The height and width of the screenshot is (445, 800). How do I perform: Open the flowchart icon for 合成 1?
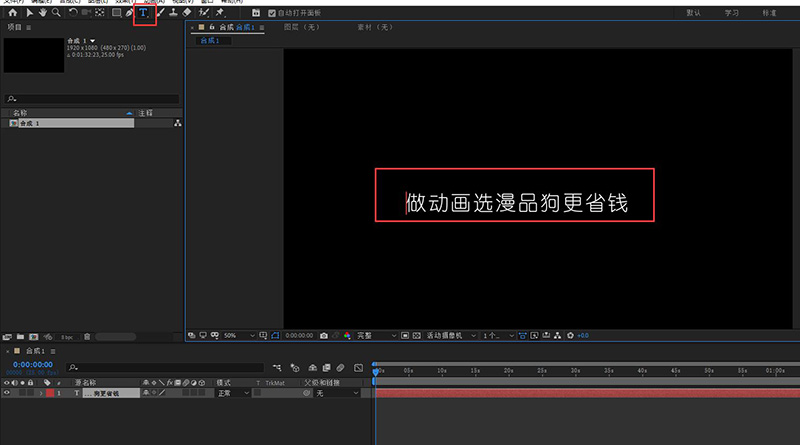(178, 123)
